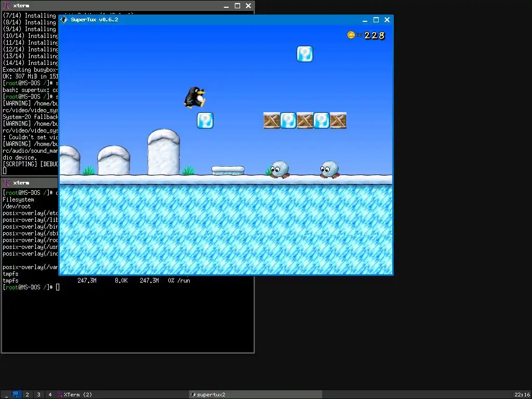Screen dimensions: 532x399
Task: Click the coin count 228
Action: (375, 35)
